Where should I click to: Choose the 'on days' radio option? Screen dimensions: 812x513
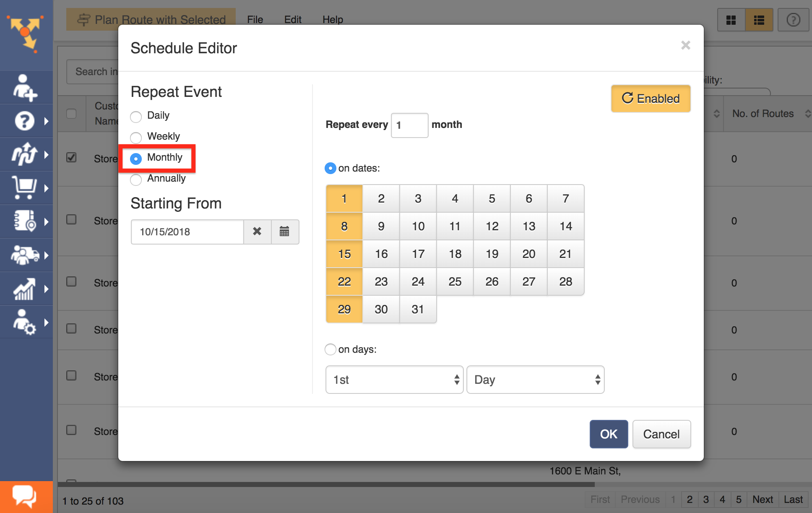coord(331,349)
